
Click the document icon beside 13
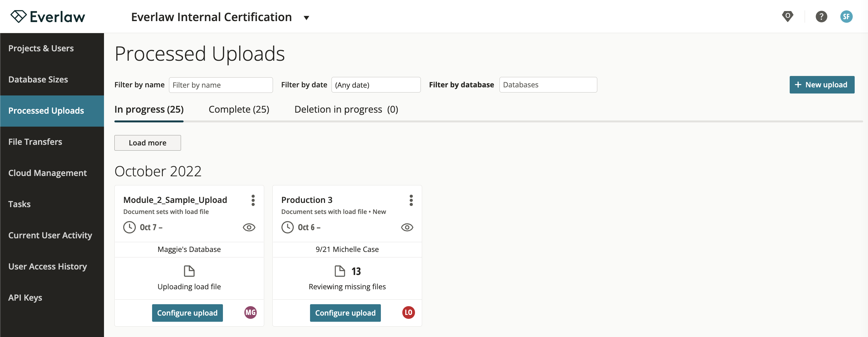click(340, 271)
